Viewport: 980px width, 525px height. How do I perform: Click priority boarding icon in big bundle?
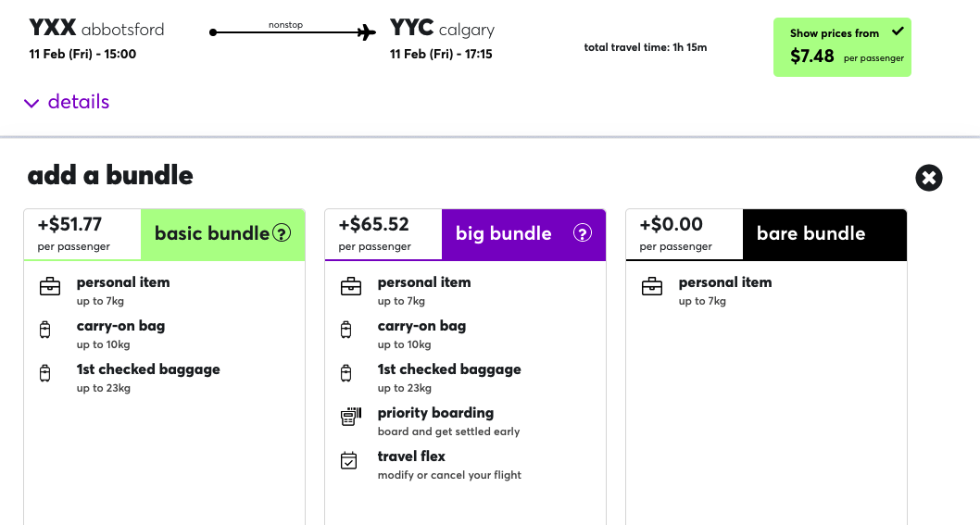click(350, 418)
